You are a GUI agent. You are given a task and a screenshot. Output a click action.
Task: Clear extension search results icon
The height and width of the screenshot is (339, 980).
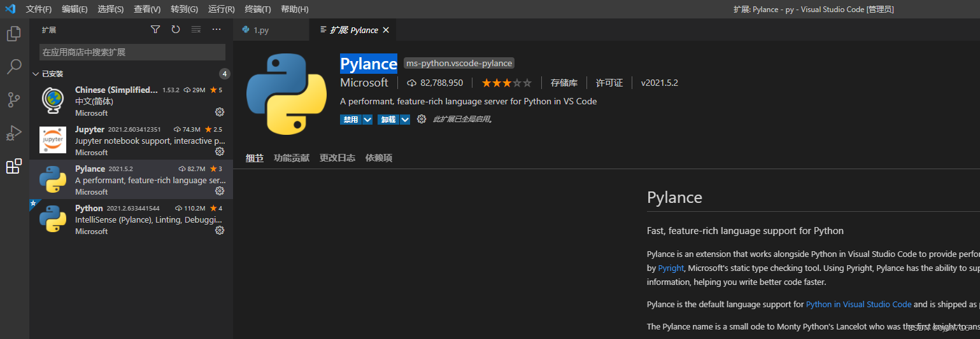(196, 29)
